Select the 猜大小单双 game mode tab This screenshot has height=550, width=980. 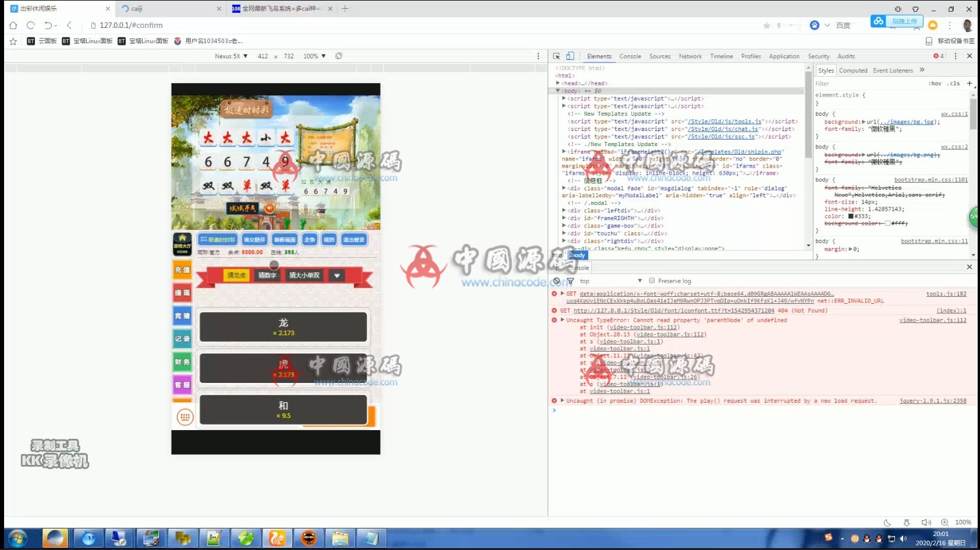click(x=304, y=275)
